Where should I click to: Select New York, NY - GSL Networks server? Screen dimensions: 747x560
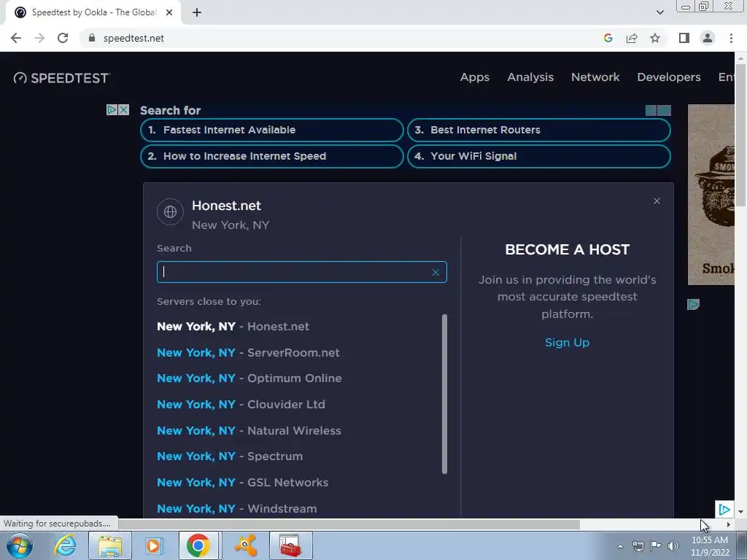(242, 483)
